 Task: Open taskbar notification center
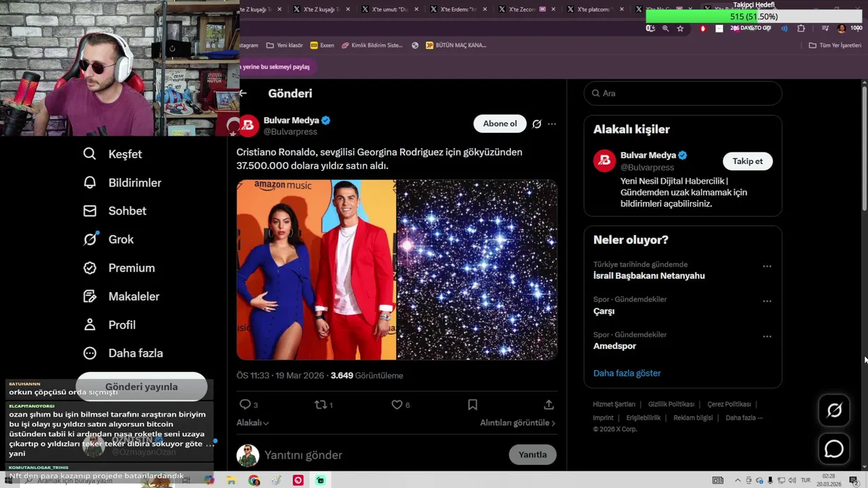[854, 481]
